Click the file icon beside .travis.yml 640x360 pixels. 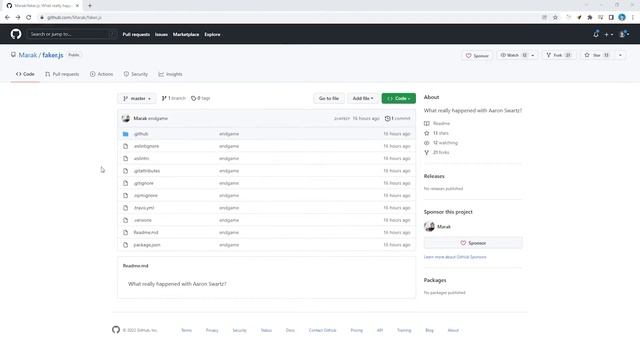coord(126,208)
